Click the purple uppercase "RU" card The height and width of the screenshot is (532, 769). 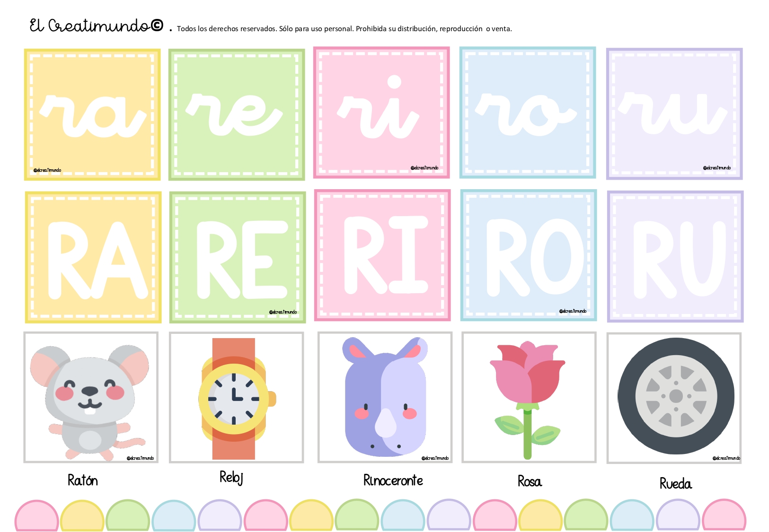675,256
